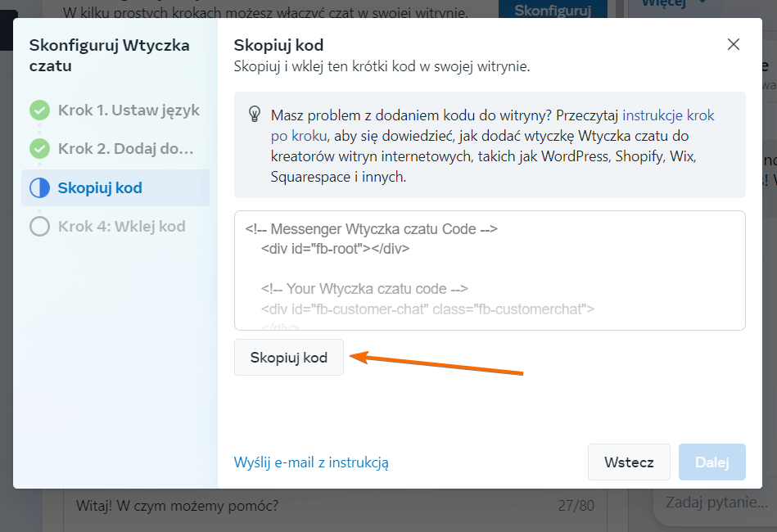The height and width of the screenshot is (532, 777).
Task: Click inside the Messenger code text box
Action: pyautogui.click(x=489, y=270)
